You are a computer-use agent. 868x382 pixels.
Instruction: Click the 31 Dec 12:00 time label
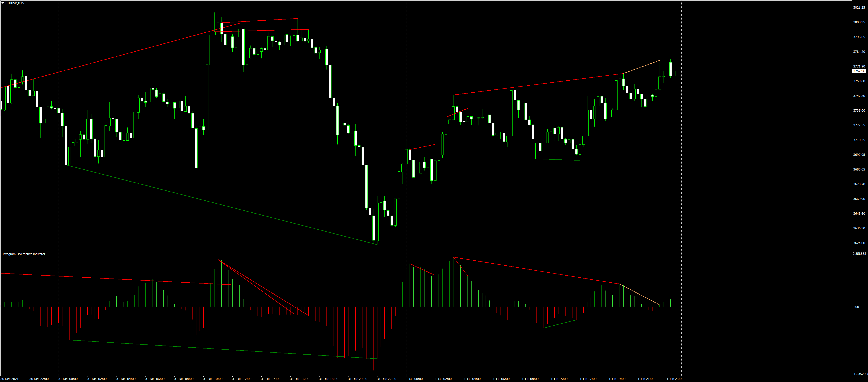point(242,379)
